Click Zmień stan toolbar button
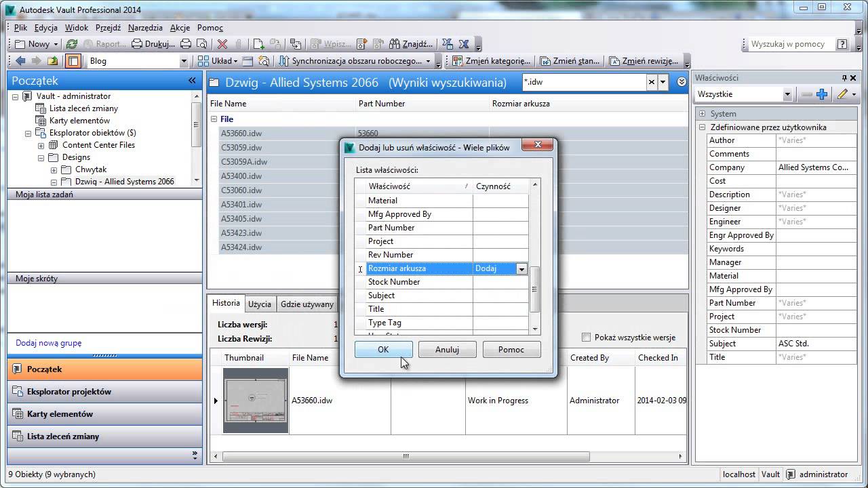This screenshot has width=868, height=488. pos(570,61)
